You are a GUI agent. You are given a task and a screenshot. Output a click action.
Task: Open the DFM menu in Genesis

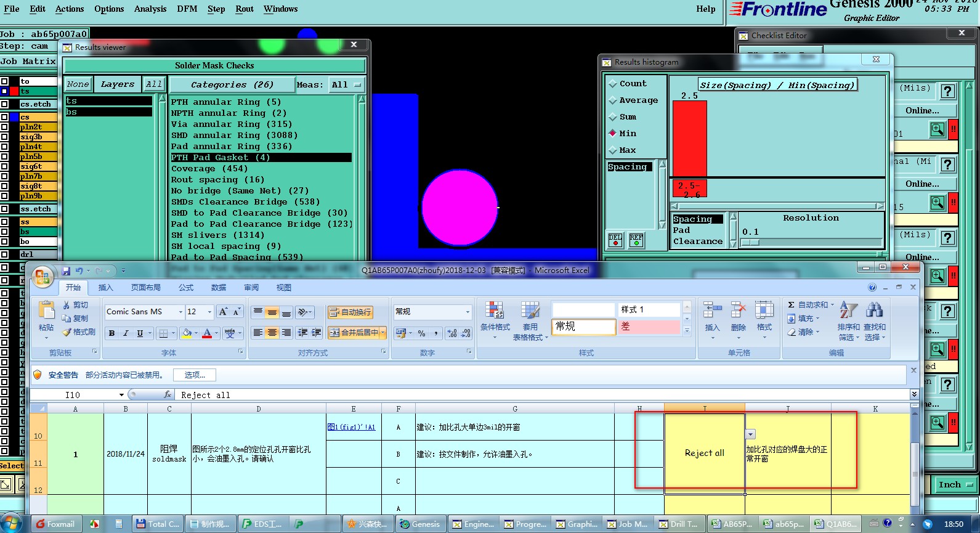click(187, 9)
